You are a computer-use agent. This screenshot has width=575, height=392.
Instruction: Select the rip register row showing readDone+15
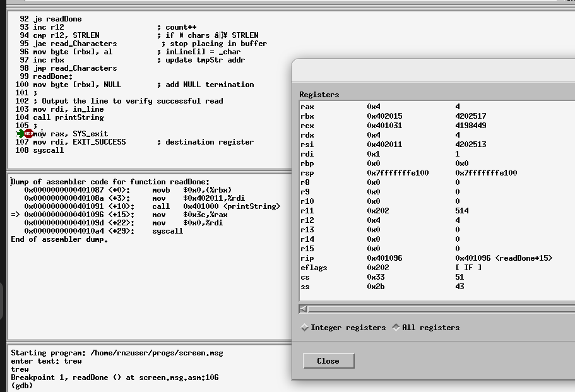click(x=437, y=259)
